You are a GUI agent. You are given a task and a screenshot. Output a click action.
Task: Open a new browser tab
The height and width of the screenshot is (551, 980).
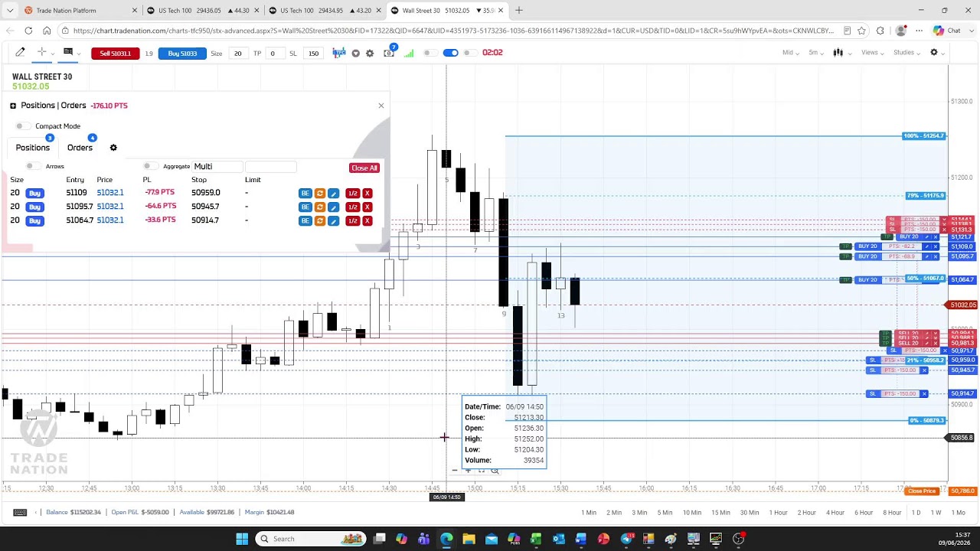518,11
